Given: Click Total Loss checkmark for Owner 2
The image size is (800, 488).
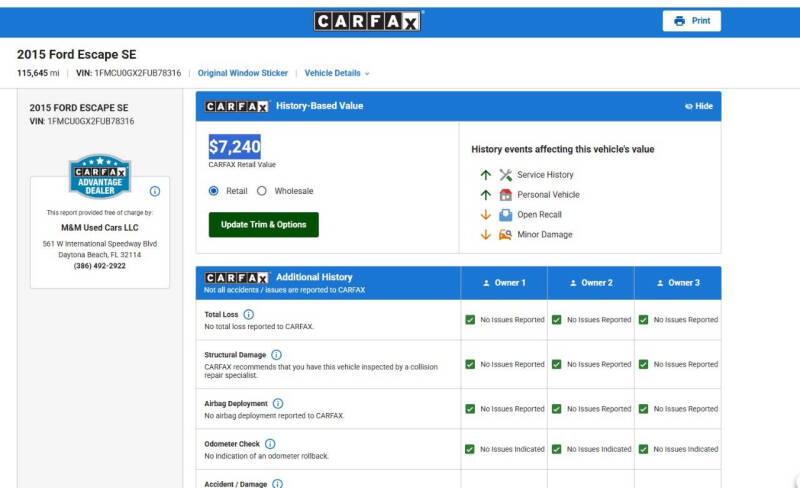Looking at the screenshot, I should click(557, 320).
